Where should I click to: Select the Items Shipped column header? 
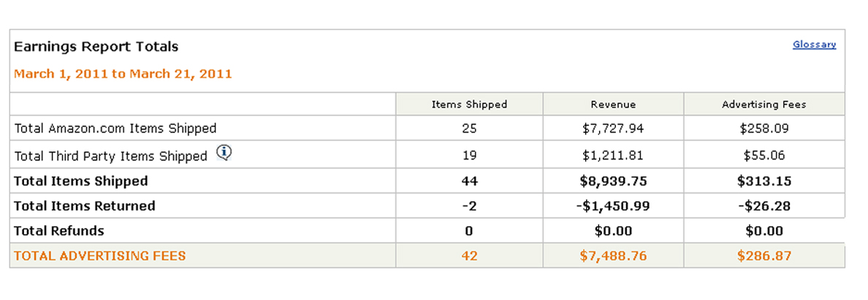pos(469,105)
